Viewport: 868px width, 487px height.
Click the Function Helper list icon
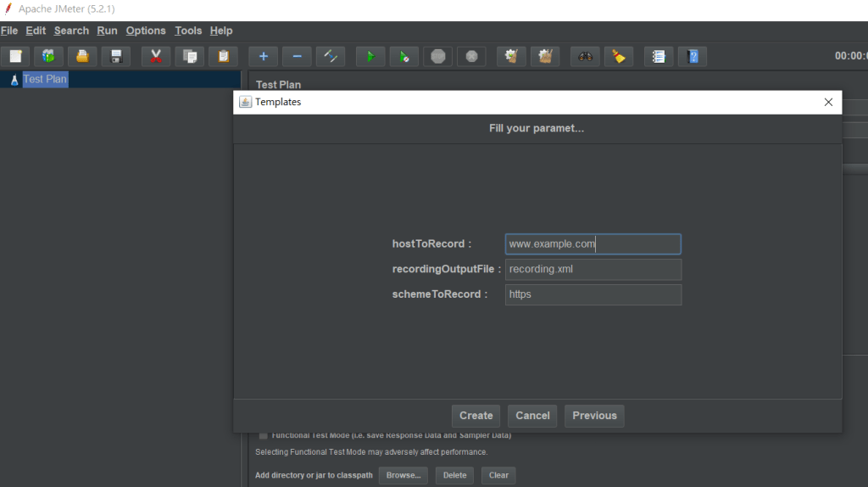point(659,57)
